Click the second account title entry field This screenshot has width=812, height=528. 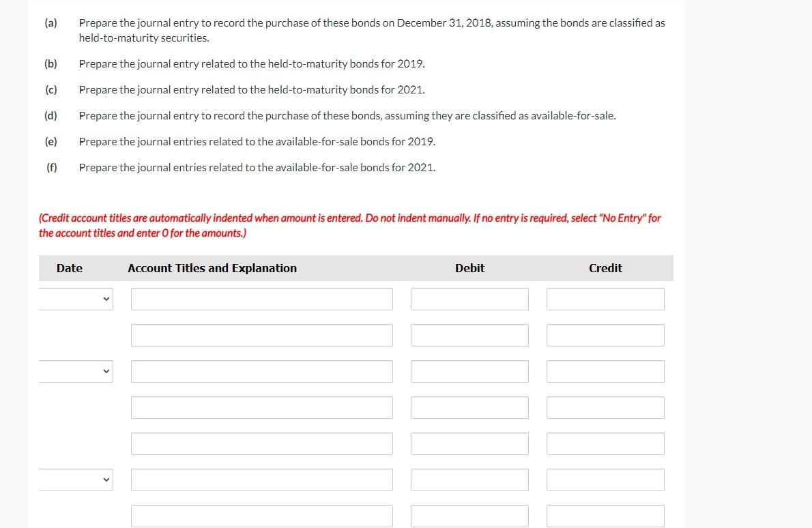[x=261, y=334]
